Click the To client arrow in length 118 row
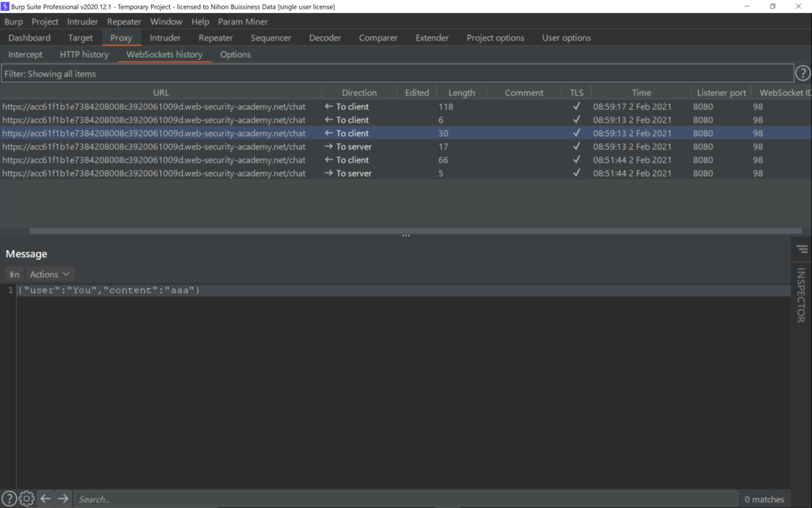The height and width of the screenshot is (508, 812). (x=329, y=106)
